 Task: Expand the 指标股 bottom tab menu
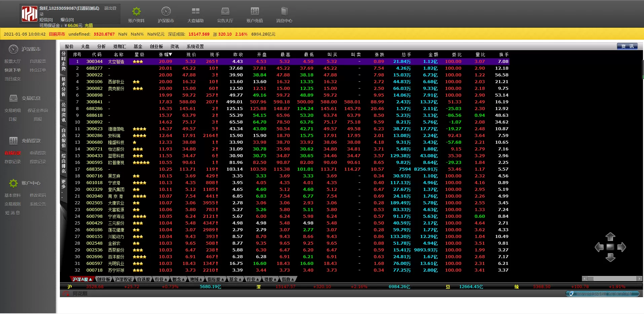pyautogui.click(x=216, y=279)
